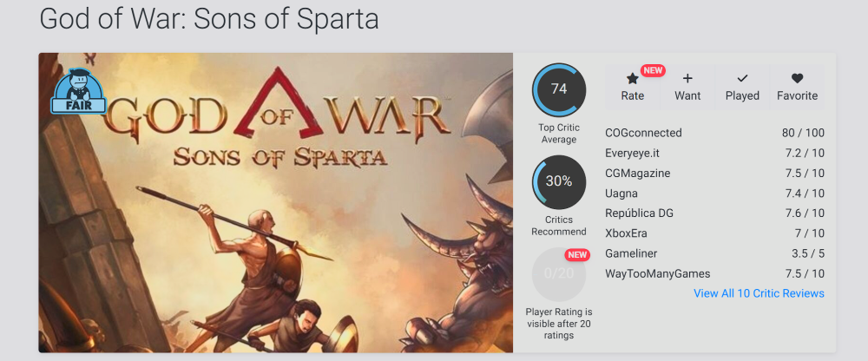Click the Top Critic Average score circle
This screenshot has height=361, width=868.
point(559,89)
